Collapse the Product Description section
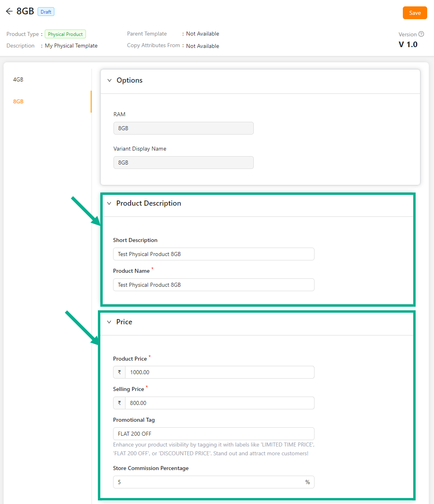This screenshot has height=504, width=434. click(109, 203)
